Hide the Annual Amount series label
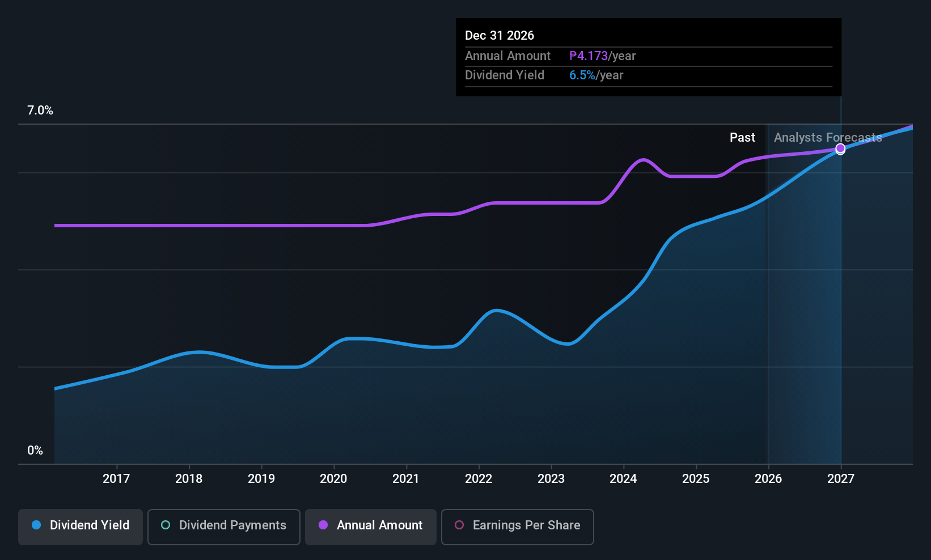This screenshot has height=560, width=931. click(x=379, y=525)
